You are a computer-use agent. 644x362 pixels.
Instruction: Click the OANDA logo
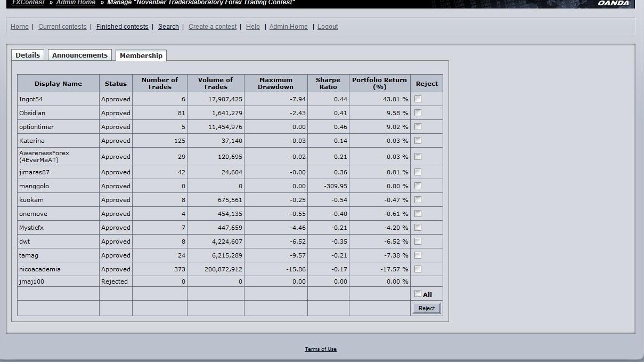(613, 3)
